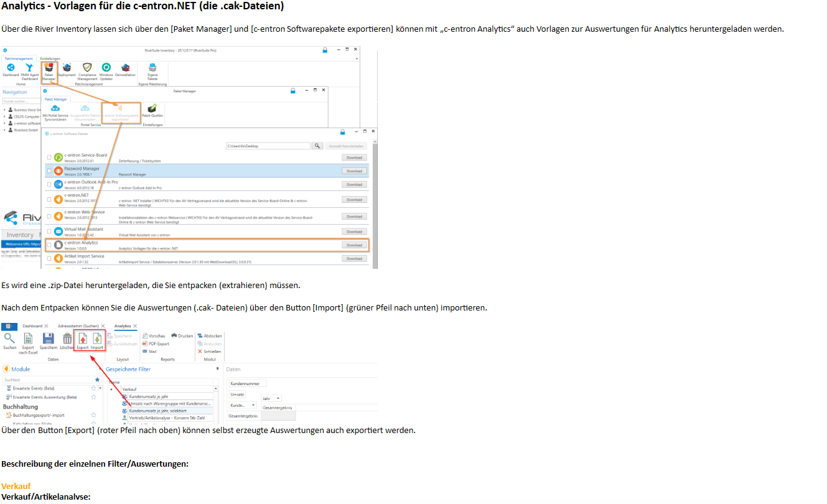
Task: Switch to the Adressstamm (Suchen) tab
Action: (x=79, y=326)
